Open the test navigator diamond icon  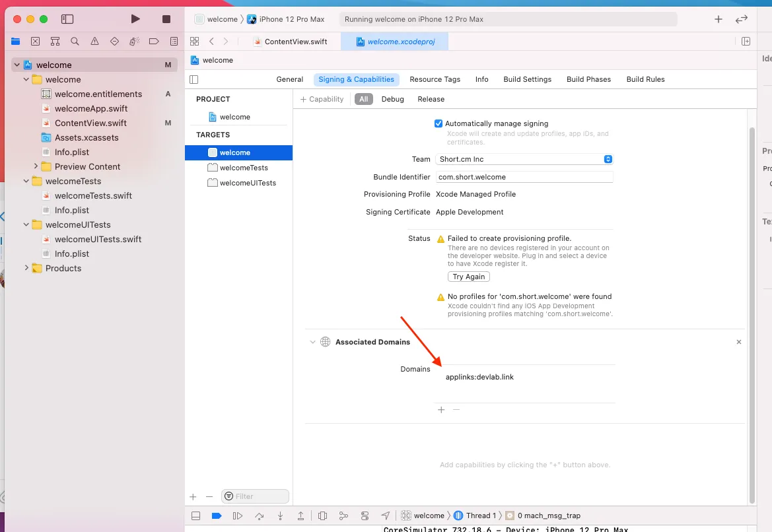[114, 42]
